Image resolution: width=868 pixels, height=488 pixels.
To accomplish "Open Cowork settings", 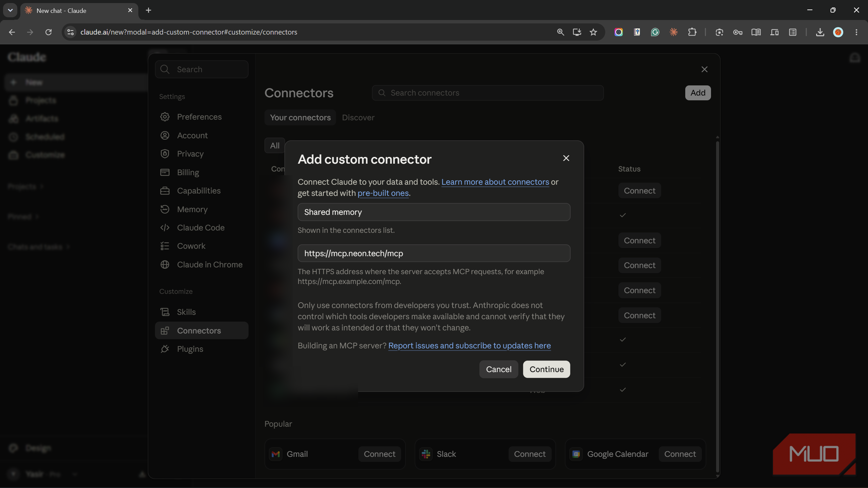I will 202,246.
